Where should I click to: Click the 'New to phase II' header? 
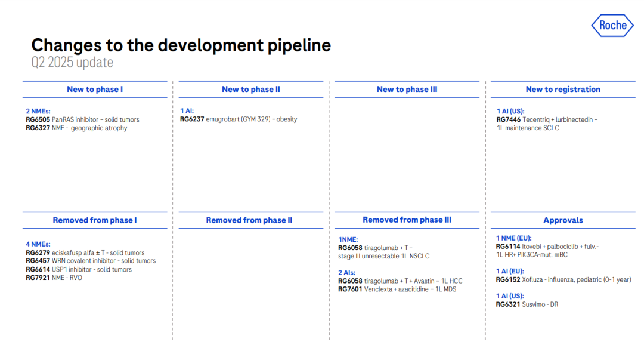251,89
